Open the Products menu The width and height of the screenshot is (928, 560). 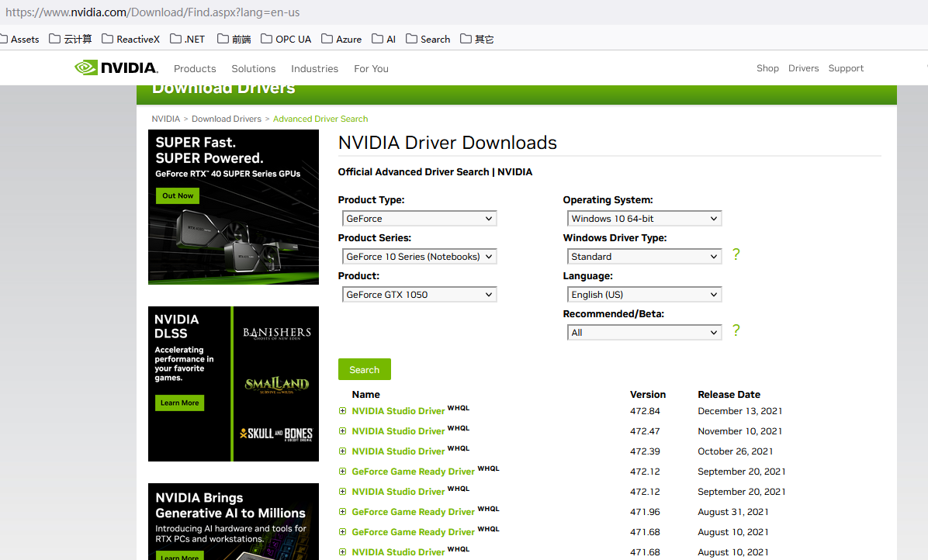click(195, 68)
